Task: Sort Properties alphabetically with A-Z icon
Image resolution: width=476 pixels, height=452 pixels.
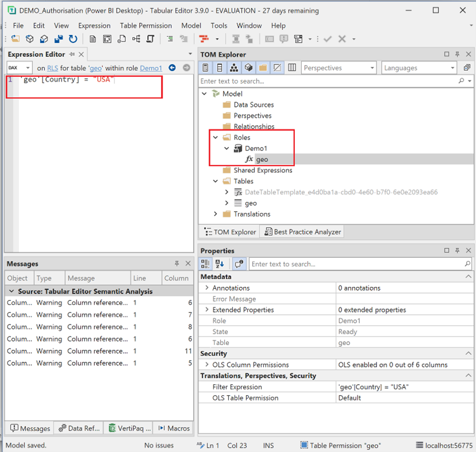Action: pyautogui.click(x=220, y=264)
